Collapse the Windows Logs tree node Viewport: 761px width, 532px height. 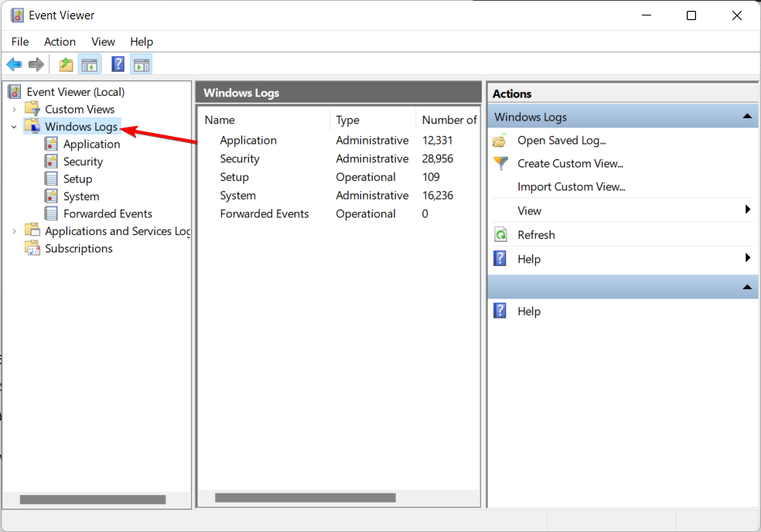14,127
